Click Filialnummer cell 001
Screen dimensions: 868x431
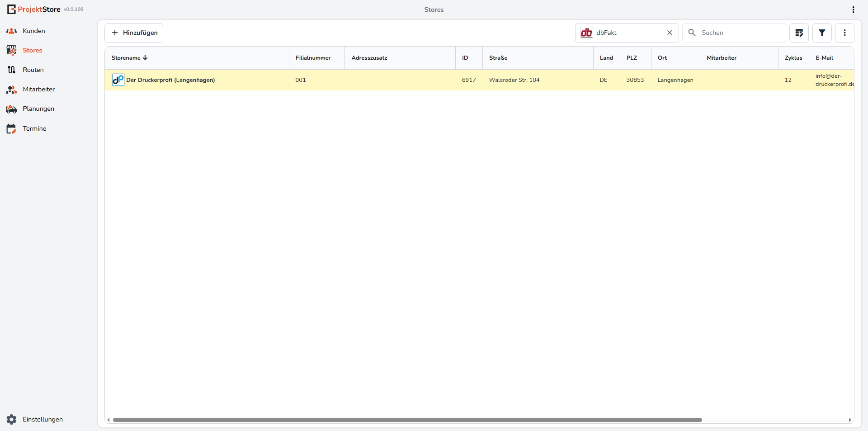coord(301,80)
